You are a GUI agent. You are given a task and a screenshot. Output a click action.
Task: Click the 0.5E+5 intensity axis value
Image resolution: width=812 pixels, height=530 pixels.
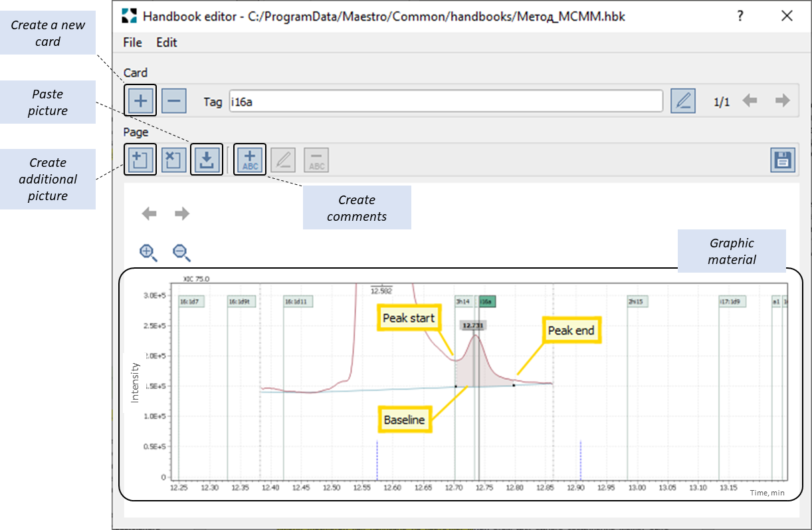155,447
